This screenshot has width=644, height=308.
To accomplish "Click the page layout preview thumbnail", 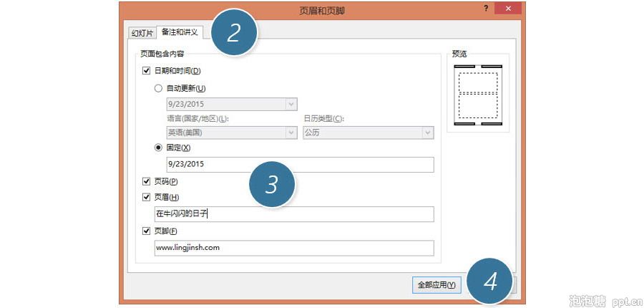I will click(x=478, y=95).
